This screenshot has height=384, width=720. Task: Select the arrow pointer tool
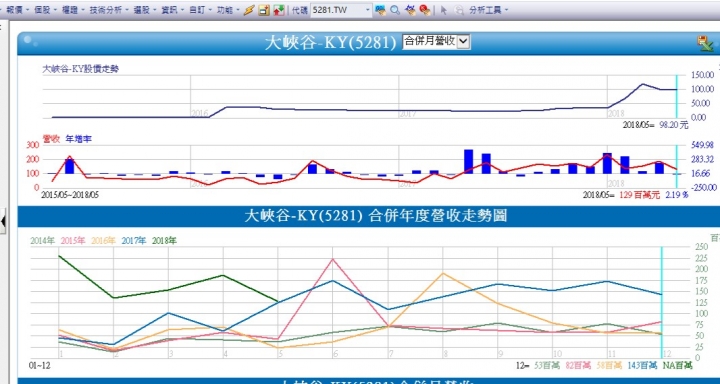tap(444, 10)
